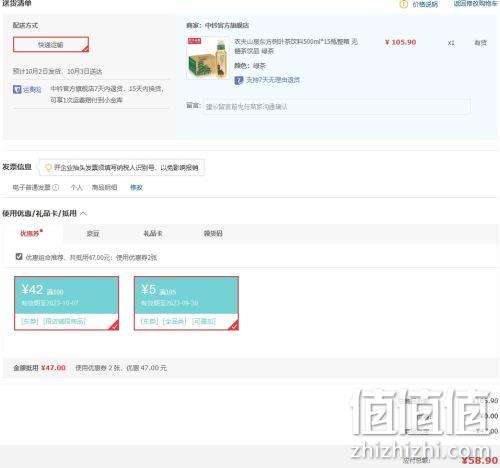Click the 有货 stock status
Screen dimensions: 500x468
(481, 43)
